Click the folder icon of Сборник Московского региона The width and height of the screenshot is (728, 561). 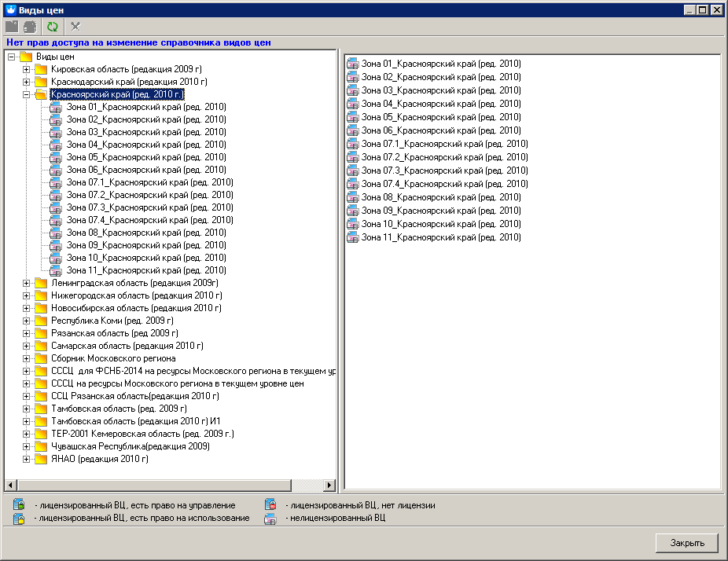[41, 358]
